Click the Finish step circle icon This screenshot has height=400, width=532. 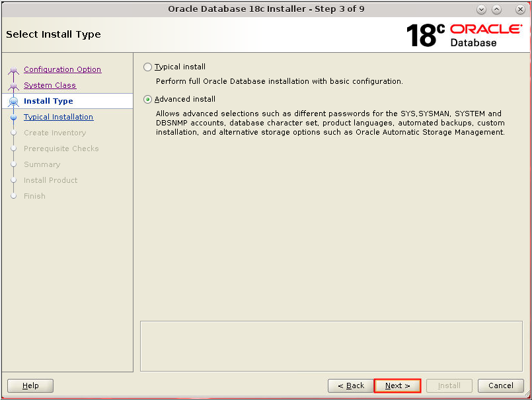(13, 196)
